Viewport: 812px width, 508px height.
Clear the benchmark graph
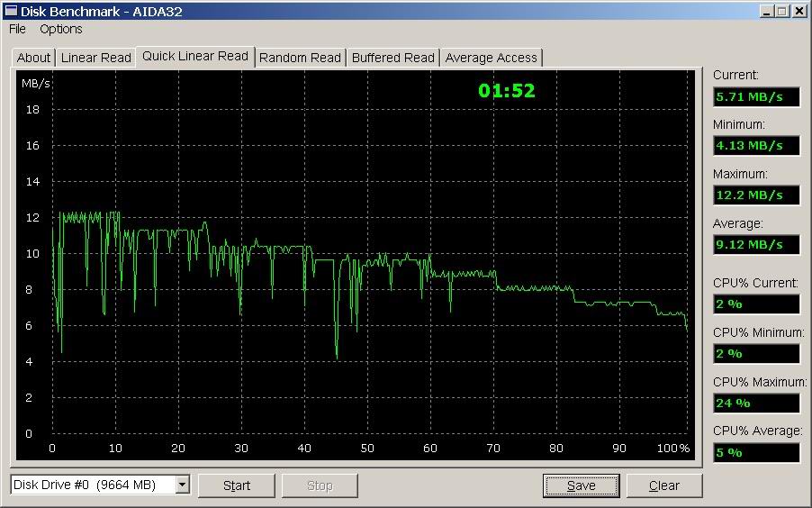(x=663, y=485)
